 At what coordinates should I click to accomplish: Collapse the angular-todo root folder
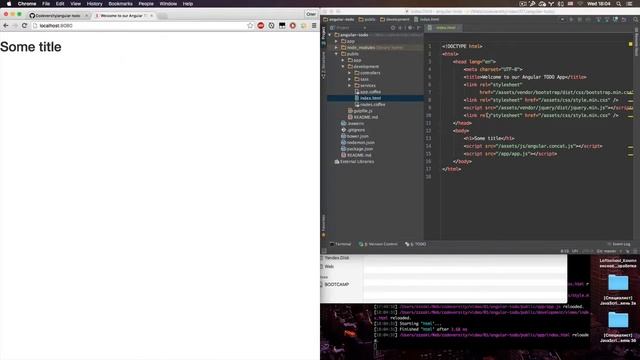point(330,35)
